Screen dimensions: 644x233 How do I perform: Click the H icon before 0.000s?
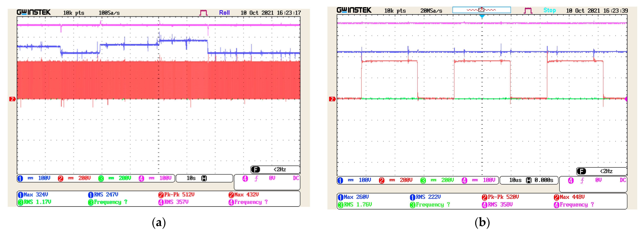(528, 180)
